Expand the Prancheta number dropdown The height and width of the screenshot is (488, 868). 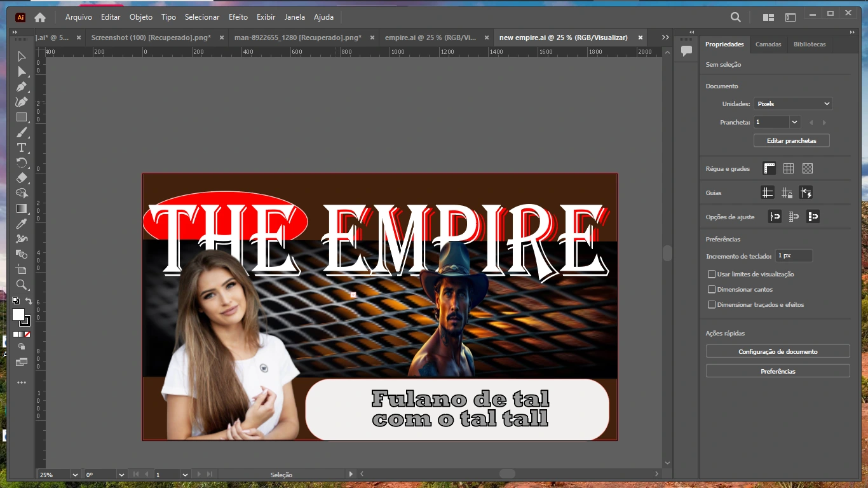pos(794,122)
